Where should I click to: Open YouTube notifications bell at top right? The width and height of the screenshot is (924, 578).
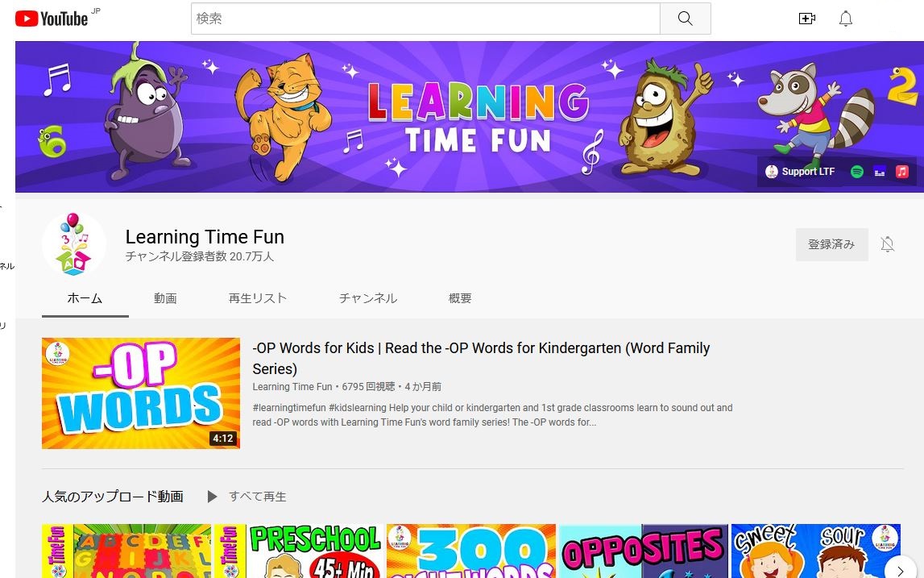(x=845, y=18)
